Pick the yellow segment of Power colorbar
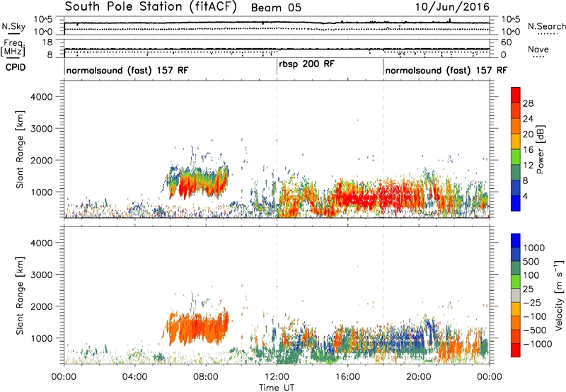This screenshot has height=392, width=566. point(516,142)
